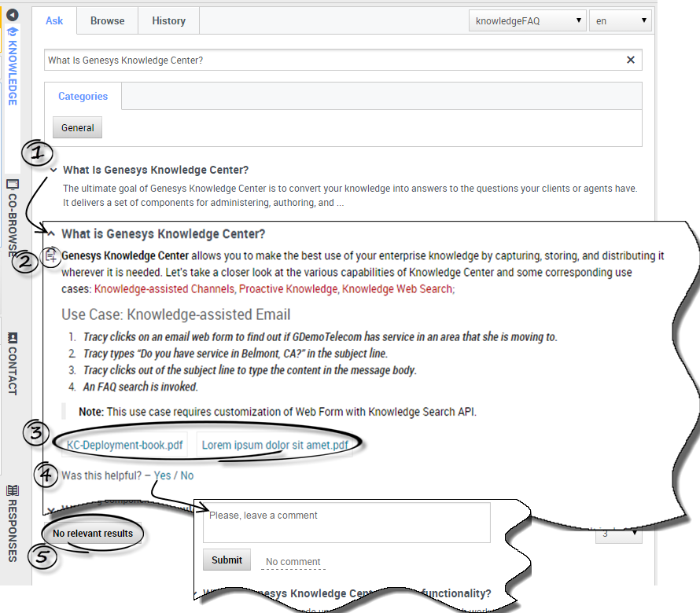Click the General category button

point(77,128)
